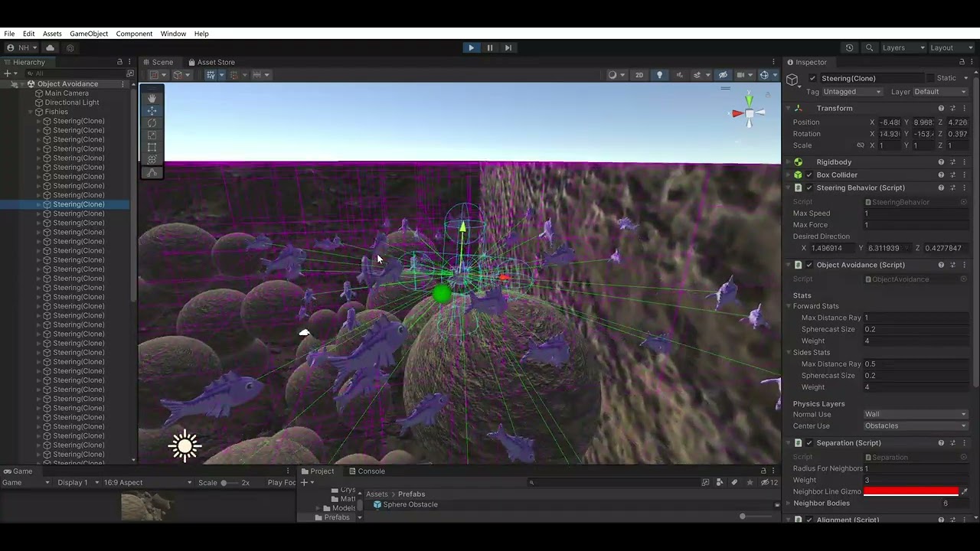This screenshot has height=551, width=980.
Task: Lock the Inspector panel
Action: point(962,62)
